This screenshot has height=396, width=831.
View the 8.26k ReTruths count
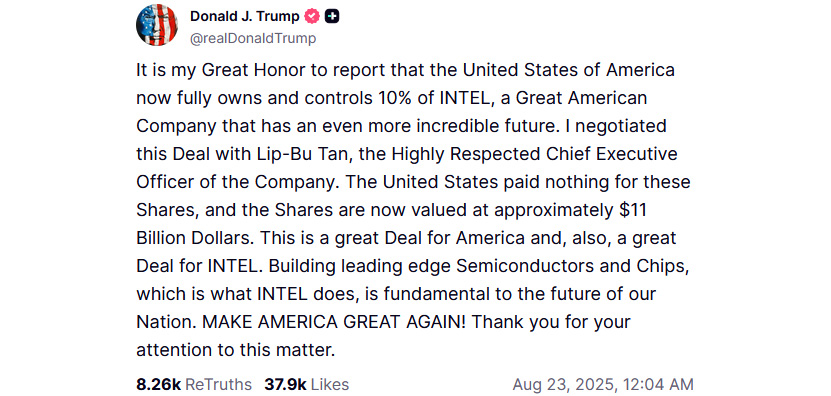pyautogui.click(x=159, y=384)
